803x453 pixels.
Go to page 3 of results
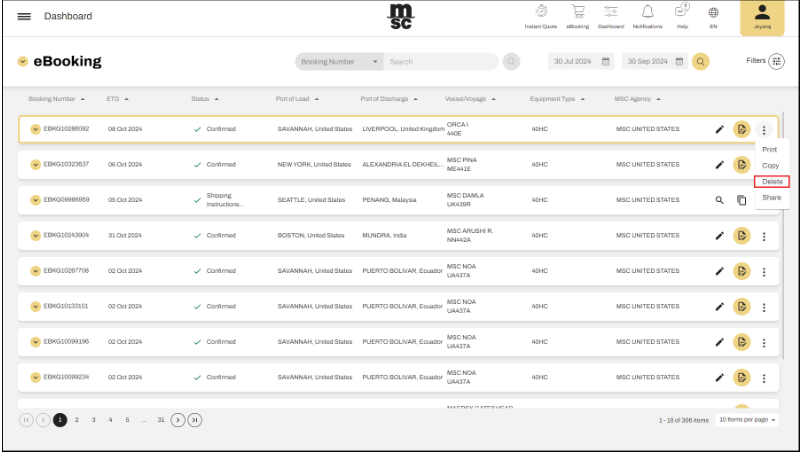tap(93, 420)
